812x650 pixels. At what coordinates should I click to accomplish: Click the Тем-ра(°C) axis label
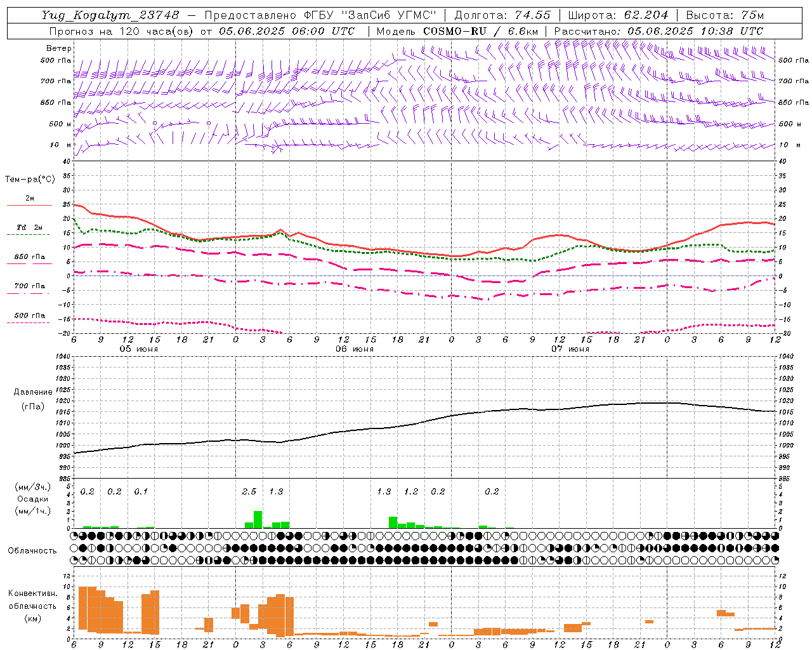click(x=30, y=179)
